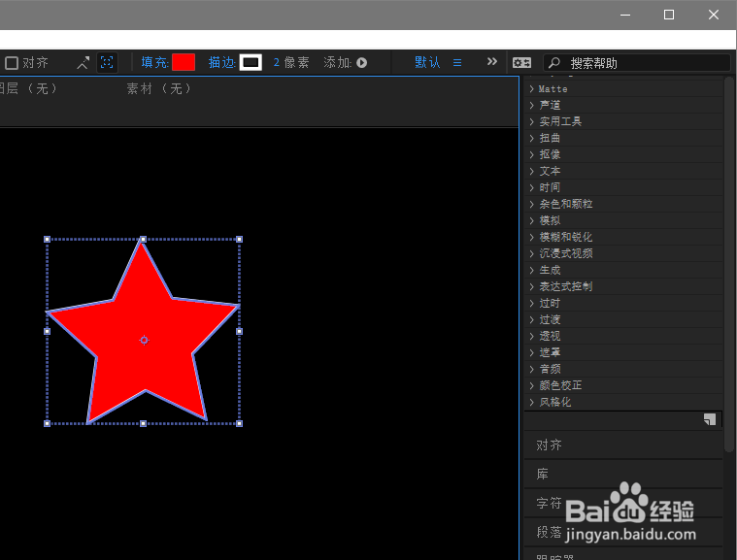The image size is (737, 560).
Task: Click the top-center bounding box handle
Action: click(144, 239)
